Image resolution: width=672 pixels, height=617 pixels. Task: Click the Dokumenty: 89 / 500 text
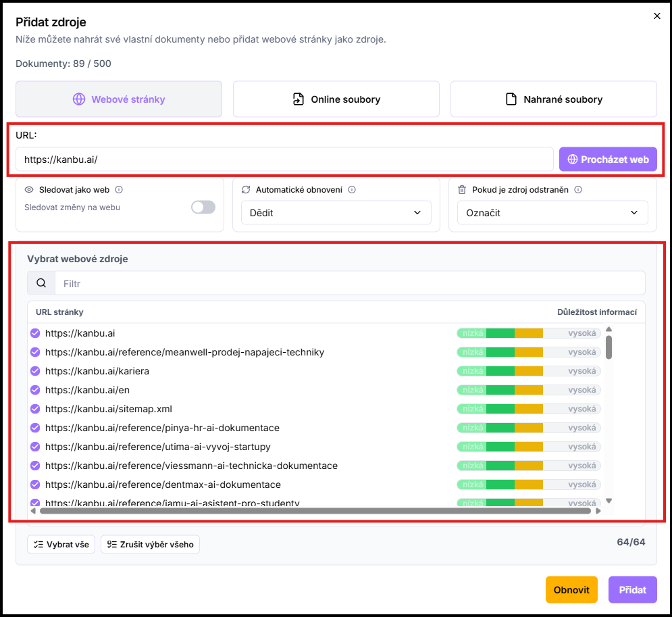(63, 64)
